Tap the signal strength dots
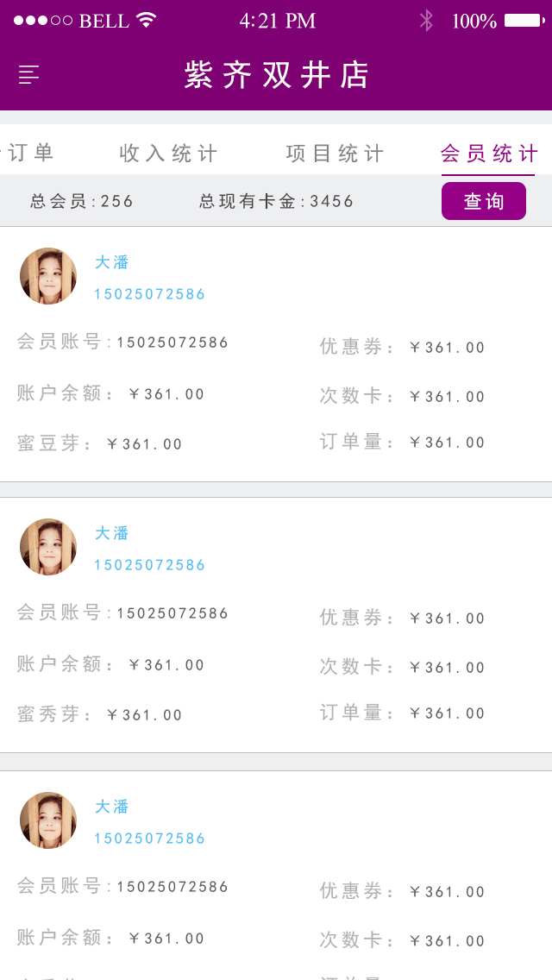Image resolution: width=552 pixels, height=980 pixels. (x=42, y=21)
